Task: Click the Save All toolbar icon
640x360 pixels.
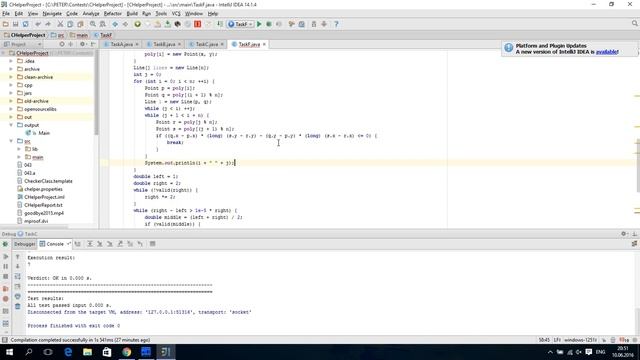Action: coord(16,24)
